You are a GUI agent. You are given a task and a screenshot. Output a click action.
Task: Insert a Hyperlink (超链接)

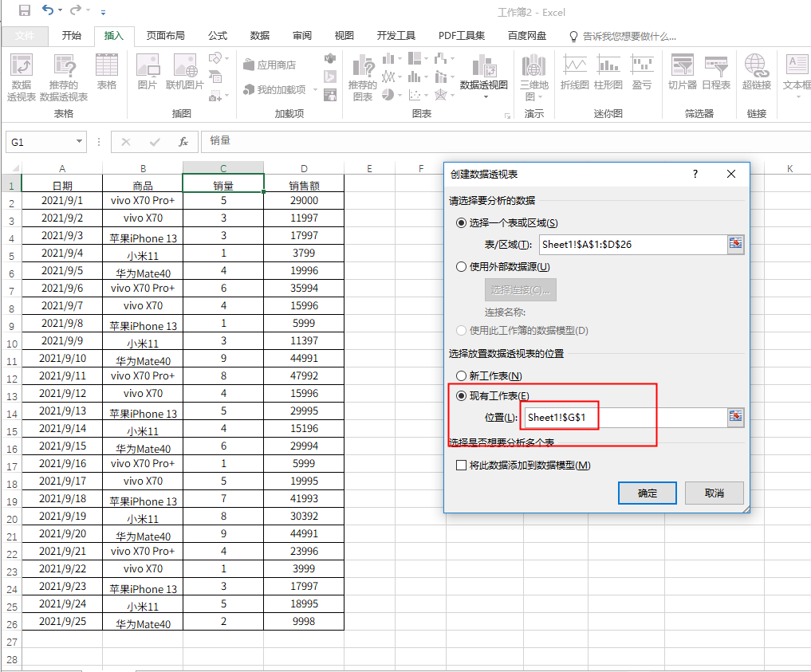(x=757, y=72)
